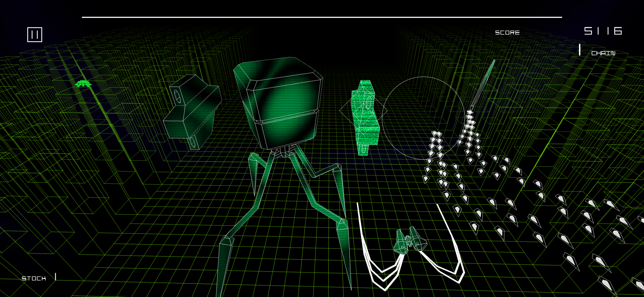This screenshot has height=297, width=644.
Task: Tap the chain counter bar beside CHAIN
Action: (x=579, y=50)
